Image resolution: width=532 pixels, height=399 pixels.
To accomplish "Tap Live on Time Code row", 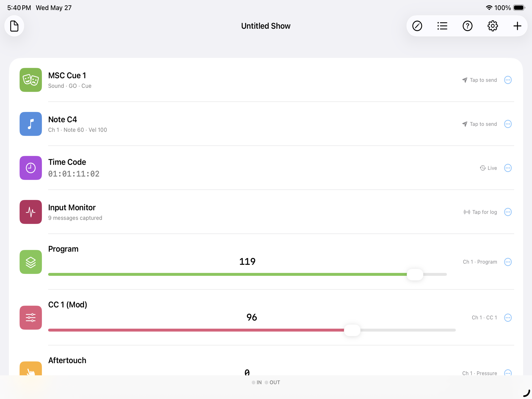I will point(488,168).
